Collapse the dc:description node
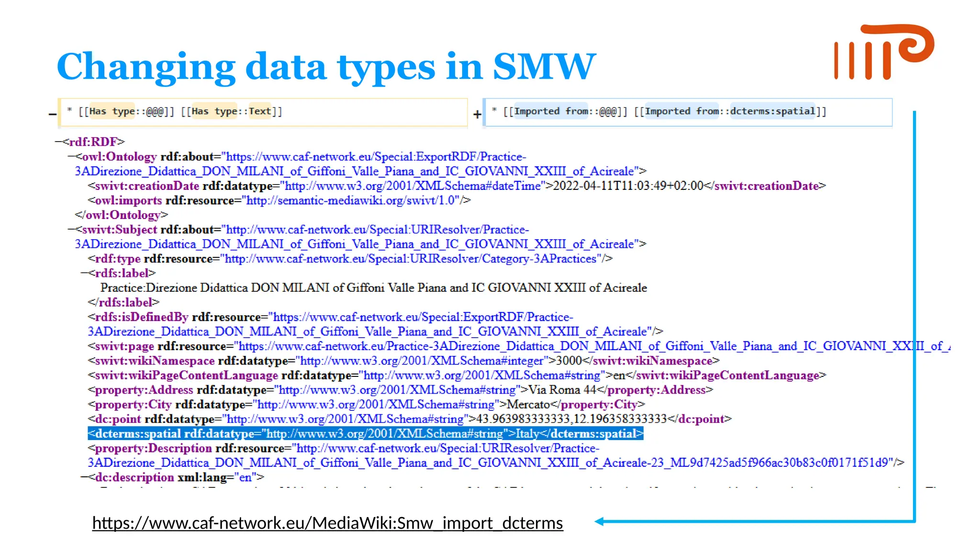This screenshot has height=551, width=980. [84, 477]
